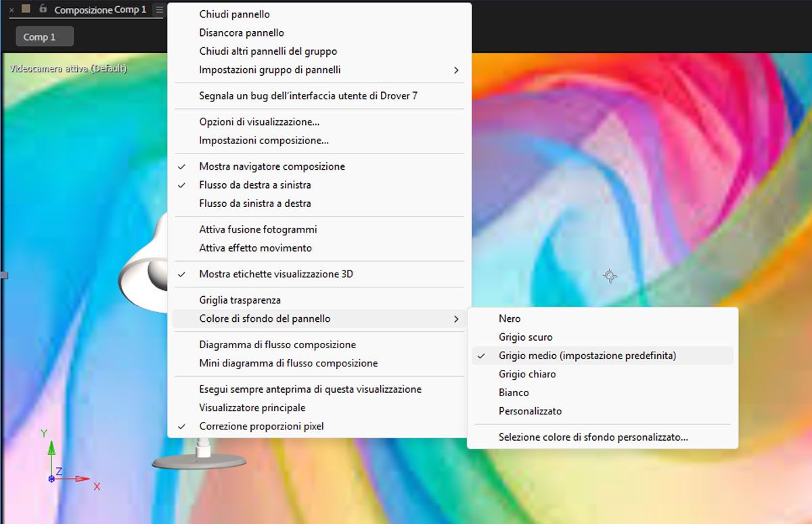Viewport: 812px width, 524px height.
Task: Choose Bianco background color
Action: tap(602, 392)
